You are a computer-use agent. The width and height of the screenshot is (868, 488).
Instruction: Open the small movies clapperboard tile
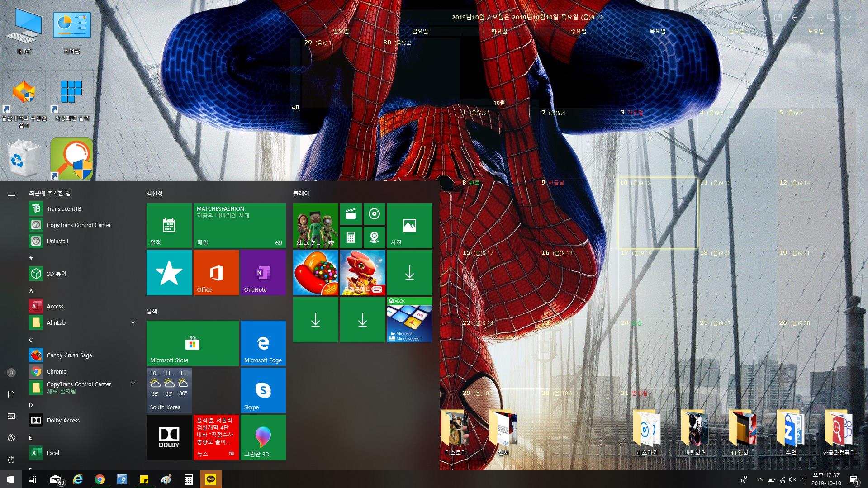coord(351,214)
